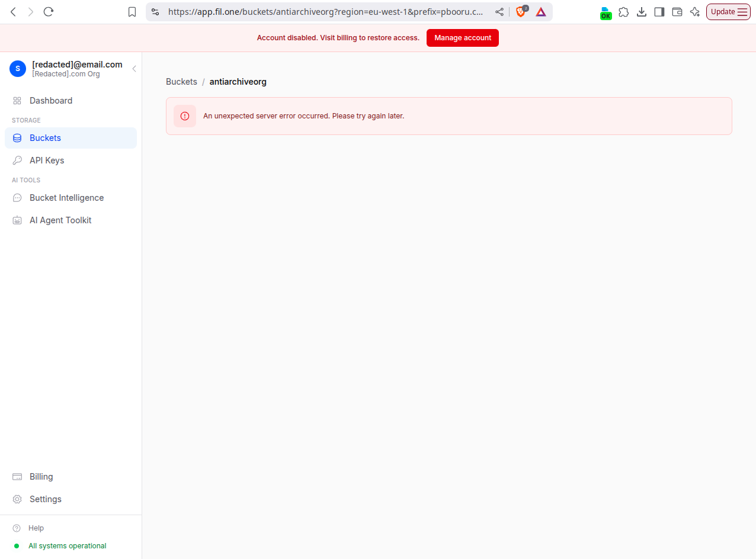Open API Keys page
The image size is (756, 559).
tap(71, 160)
